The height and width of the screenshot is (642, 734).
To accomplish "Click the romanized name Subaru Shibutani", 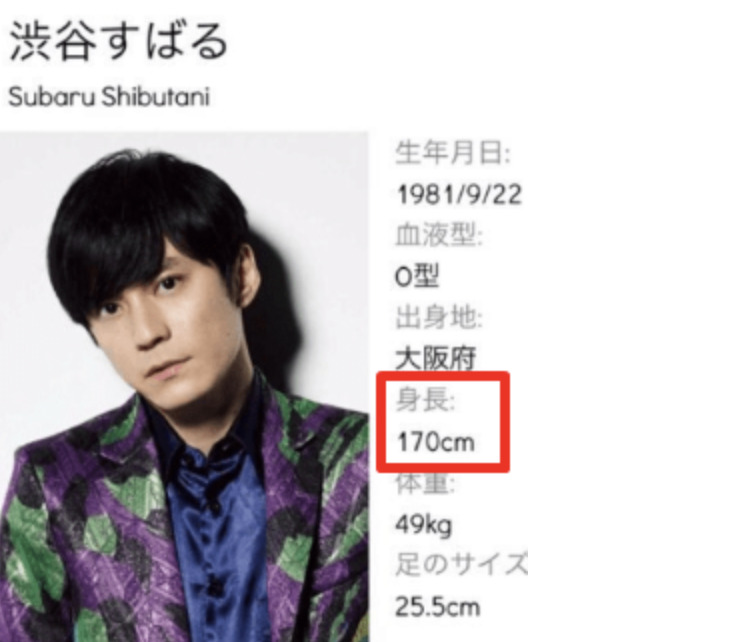I will point(109,97).
